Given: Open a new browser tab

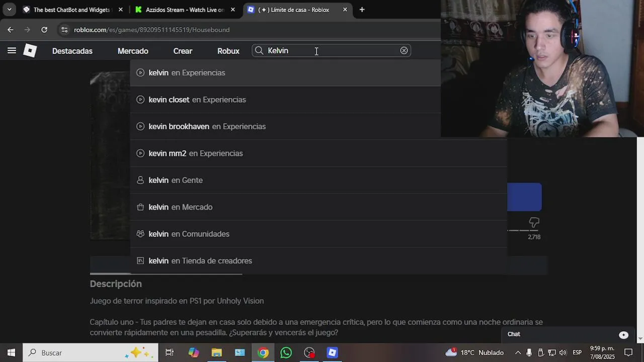Looking at the screenshot, I should (362, 10).
